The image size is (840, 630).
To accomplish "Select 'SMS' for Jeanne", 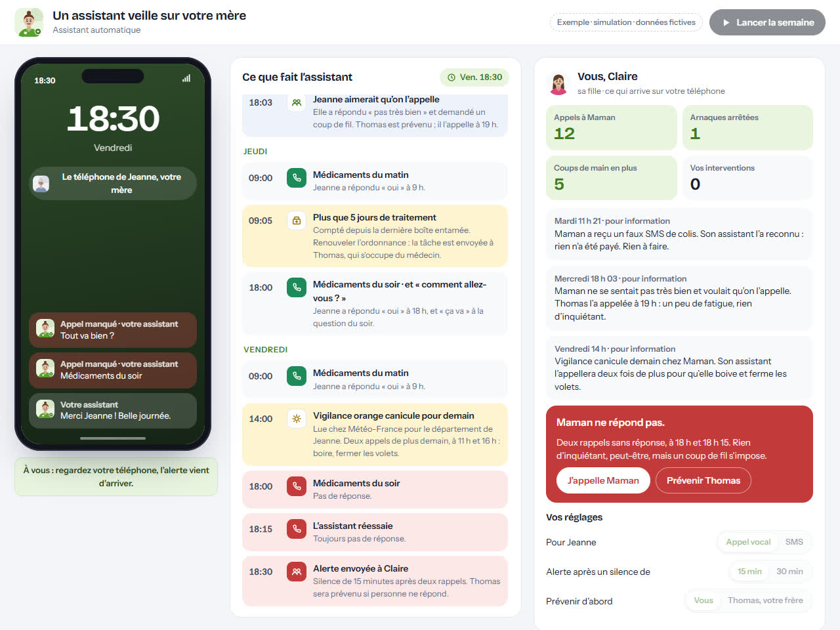I will pyautogui.click(x=794, y=542).
